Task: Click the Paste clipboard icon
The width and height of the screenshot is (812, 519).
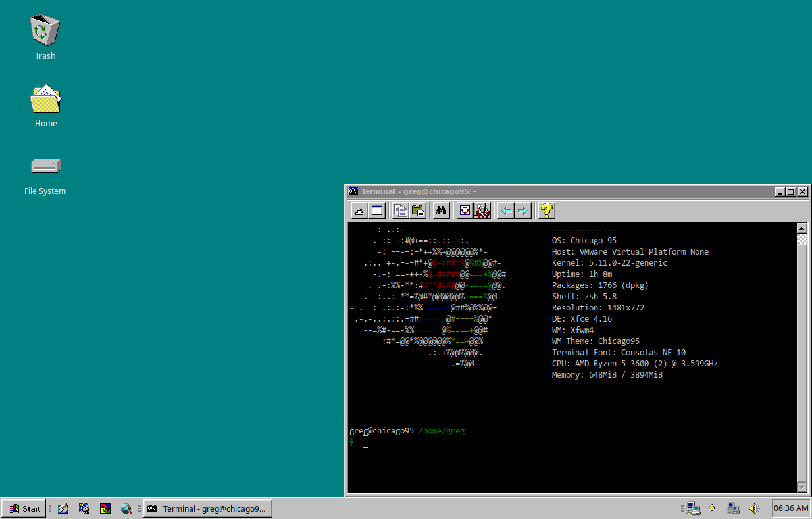Action: click(418, 210)
